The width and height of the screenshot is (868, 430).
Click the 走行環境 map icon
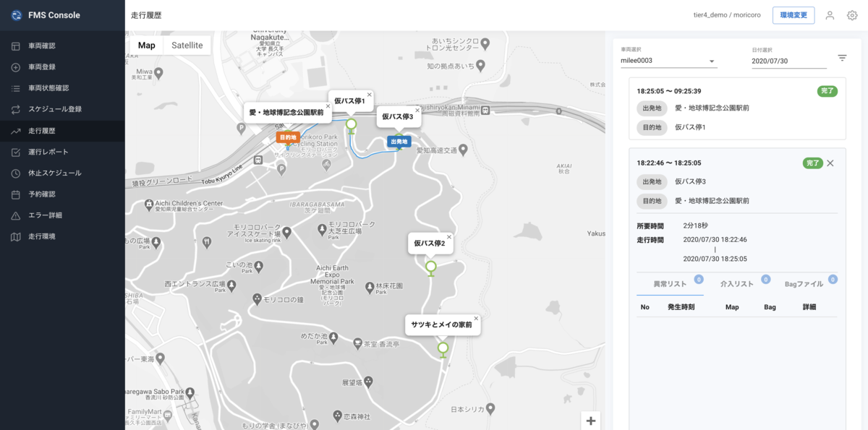tap(16, 236)
